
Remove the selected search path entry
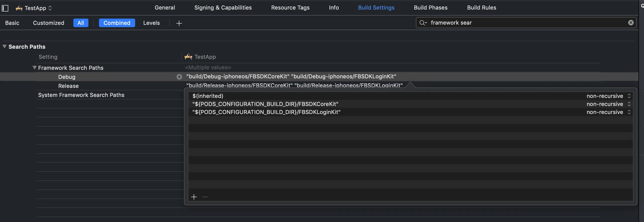pyautogui.click(x=205, y=197)
